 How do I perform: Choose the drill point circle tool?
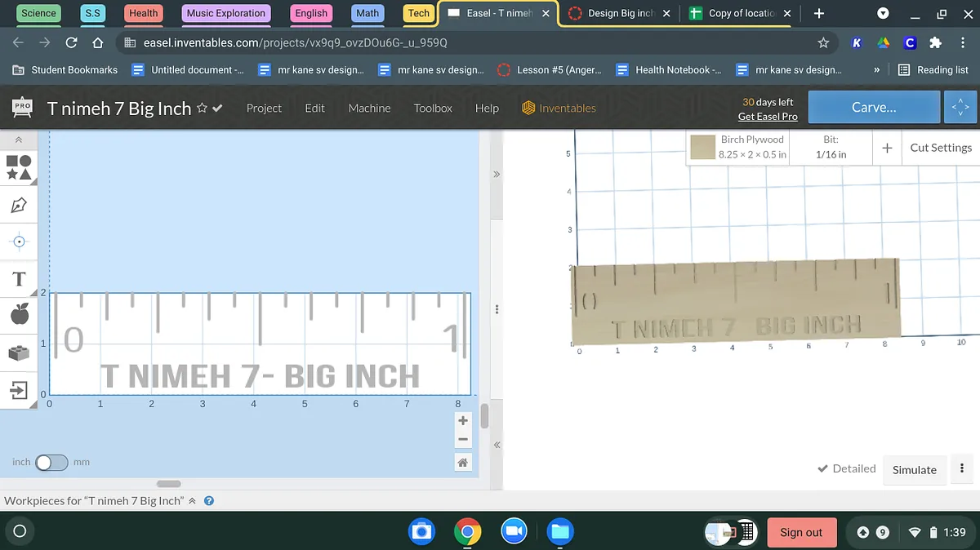pos(19,242)
